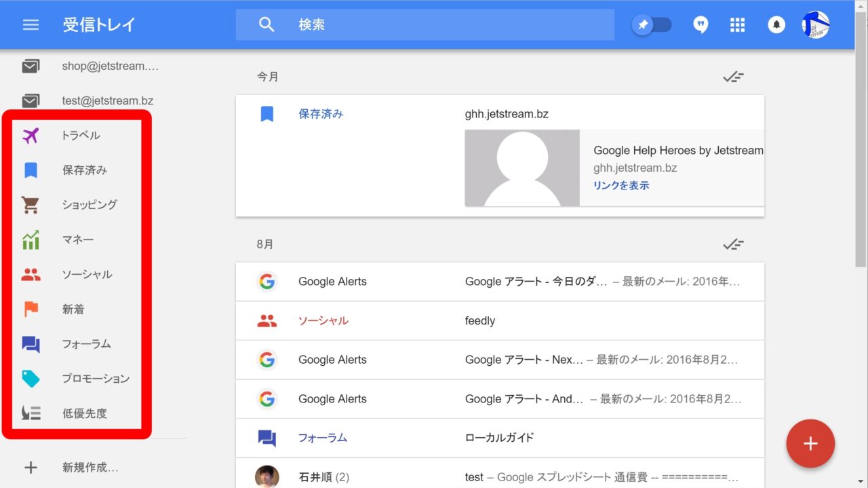This screenshot has width=868, height=488.
Task: Expand the 保存済み bundle row
Action: (500, 114)
